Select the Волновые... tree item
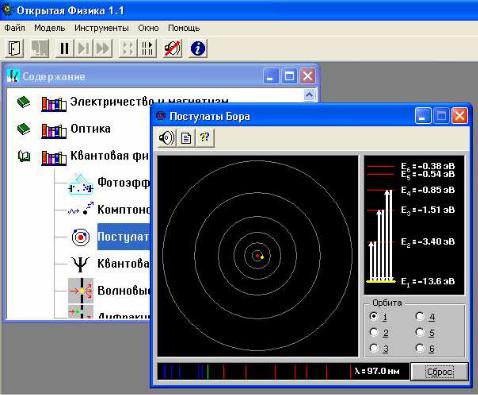The width and height of the screenshot is (478, 395). pyautogui.click(x=123, y=291)
